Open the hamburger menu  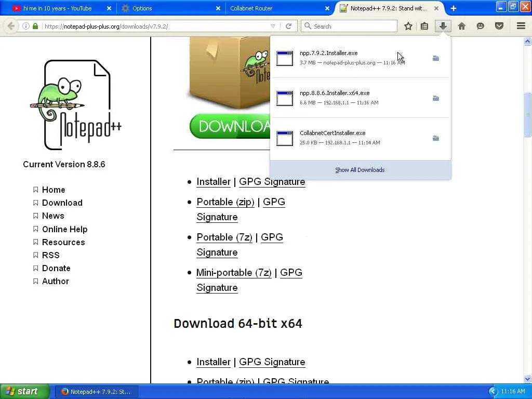[521, 26]
